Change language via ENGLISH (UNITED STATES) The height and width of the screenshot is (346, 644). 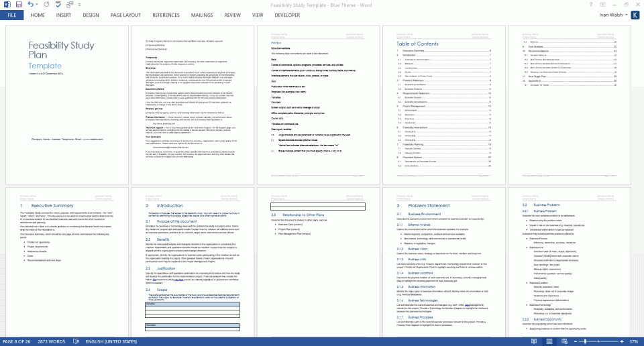click(111, 341)
